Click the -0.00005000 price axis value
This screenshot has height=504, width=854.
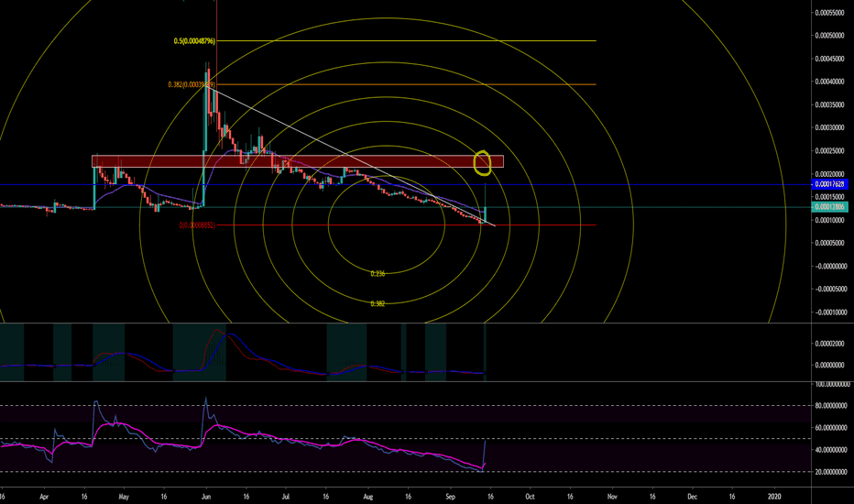pos(830,290)
